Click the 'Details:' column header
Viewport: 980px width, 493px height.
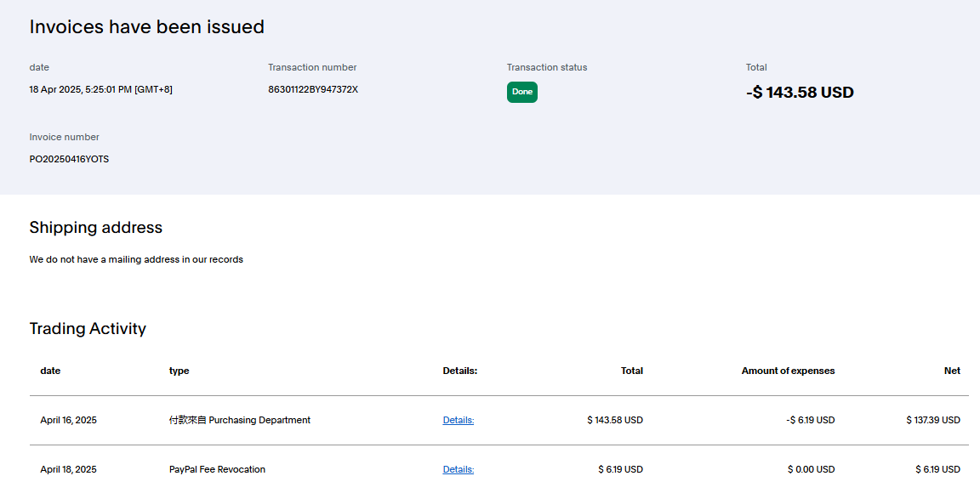tap(459, 371)
